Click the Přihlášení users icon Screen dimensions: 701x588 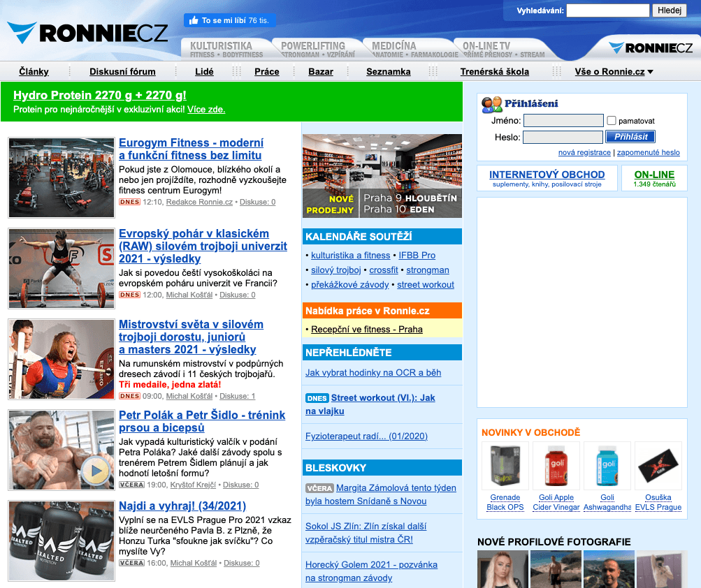(492, 105)
